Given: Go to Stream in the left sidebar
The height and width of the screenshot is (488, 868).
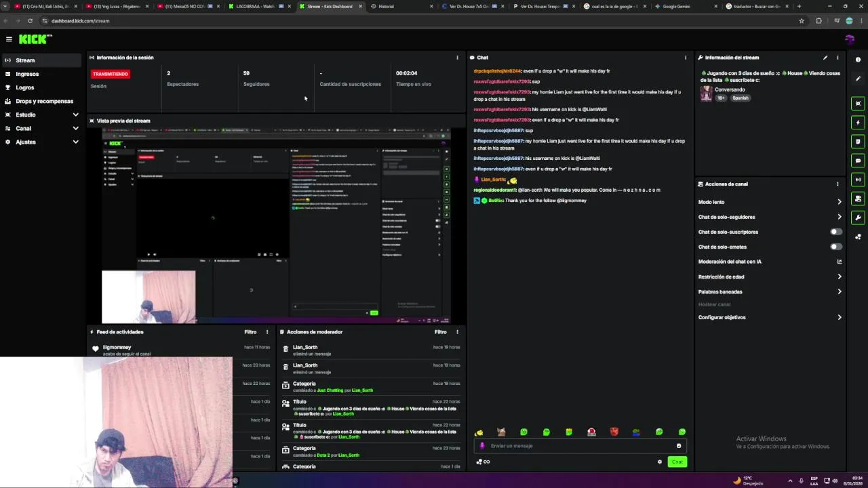Looking at the screenshot, I should [x=42, y=60].
